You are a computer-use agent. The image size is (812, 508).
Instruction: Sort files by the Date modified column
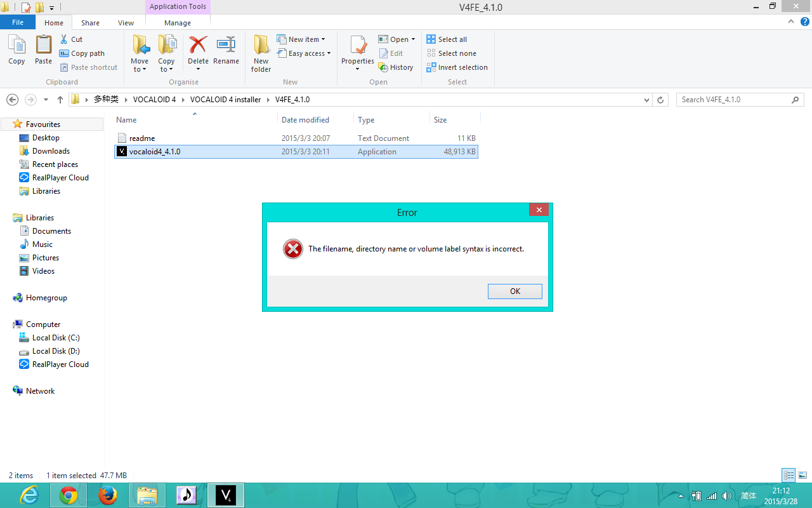306,120
